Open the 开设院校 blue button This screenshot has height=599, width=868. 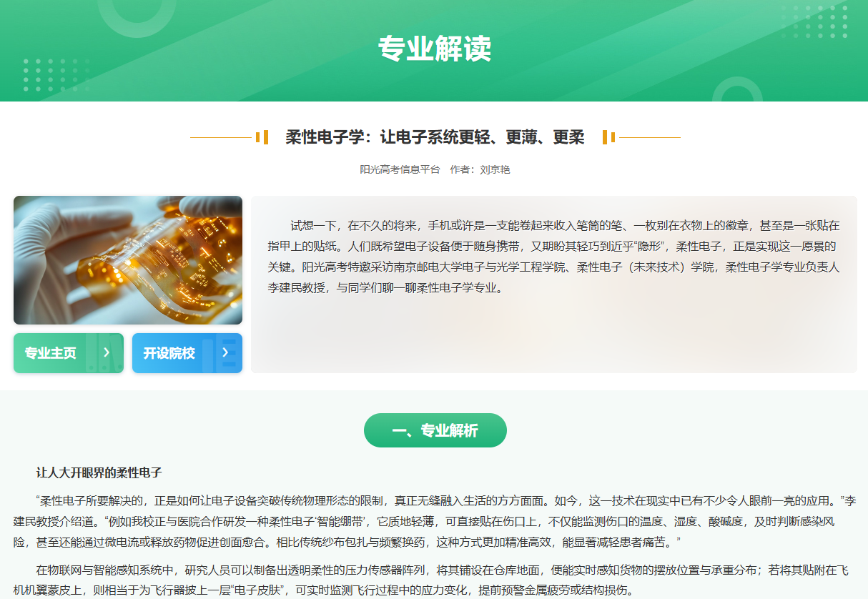coord(187,353)
